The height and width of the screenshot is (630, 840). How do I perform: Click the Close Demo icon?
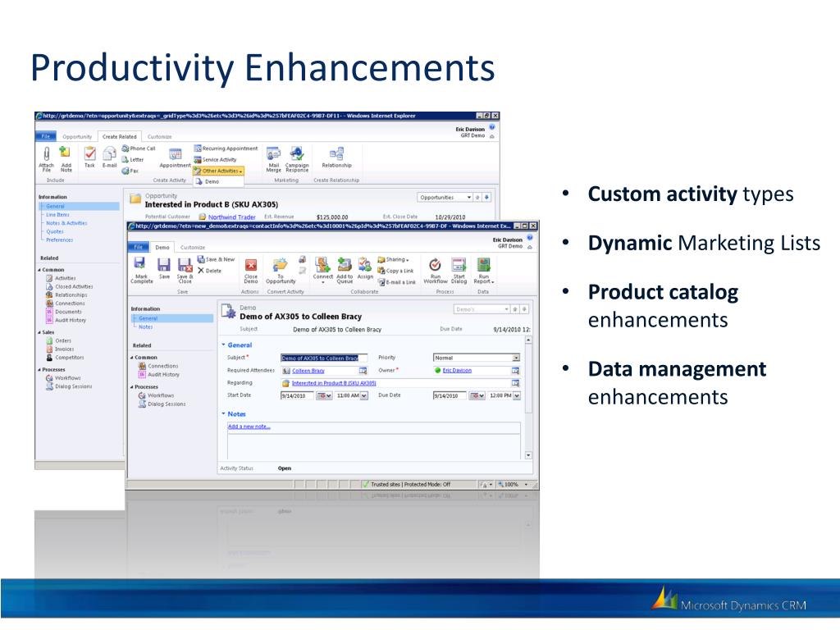(x=251, y=271)
